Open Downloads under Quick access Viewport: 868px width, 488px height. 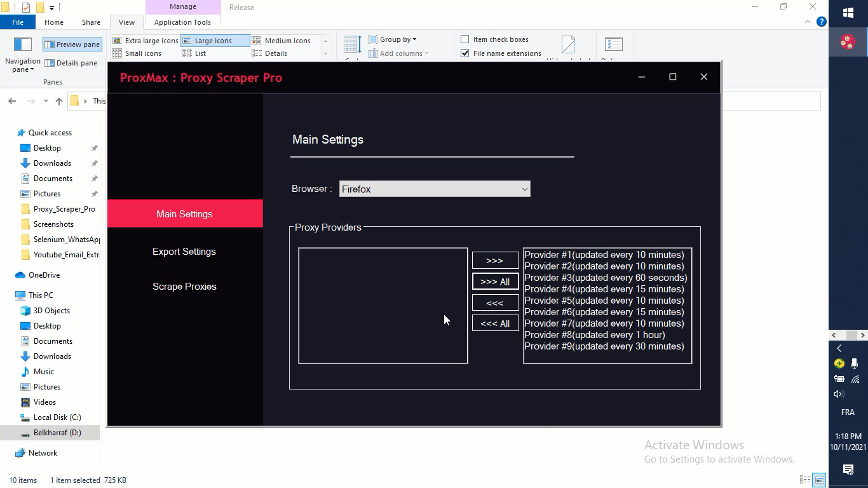pos(52,163)
